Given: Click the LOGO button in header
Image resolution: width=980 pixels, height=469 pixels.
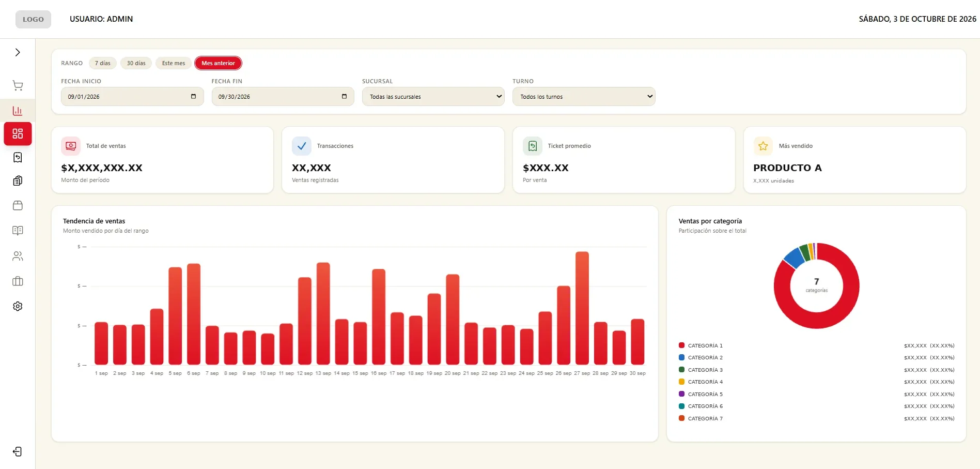Looking at the screenshot, I should click(33, 19).
